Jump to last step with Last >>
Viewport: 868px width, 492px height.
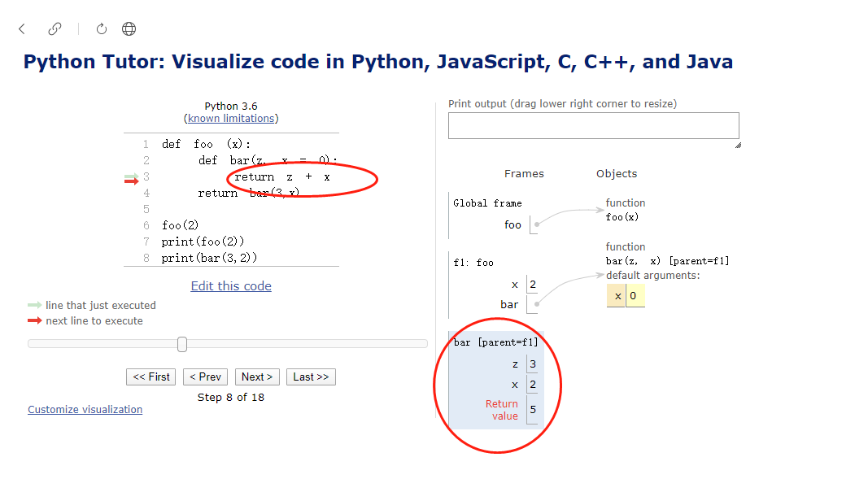pos(311,377)
